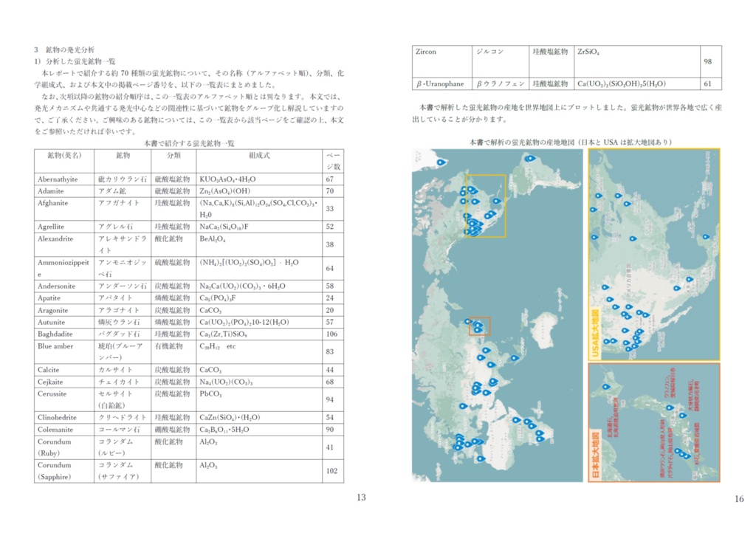Click the orange Japan highlight box on world map
The height and width of the screenshot is (533, 756).
[x=480, y=326]
